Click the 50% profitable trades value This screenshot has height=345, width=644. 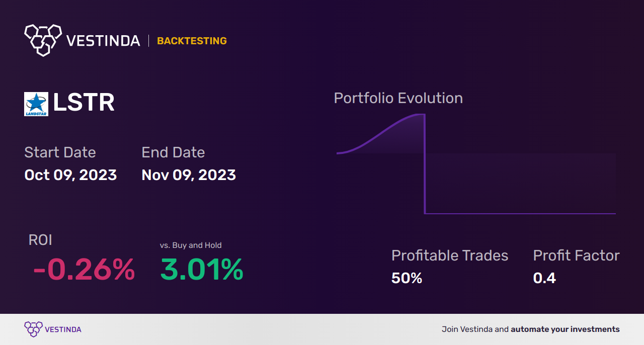(x=407, y=278)
